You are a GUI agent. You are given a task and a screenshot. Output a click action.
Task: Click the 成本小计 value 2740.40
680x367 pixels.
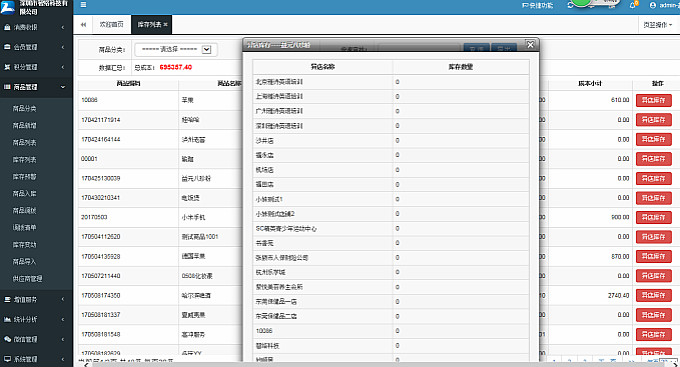tap(618, 295)
